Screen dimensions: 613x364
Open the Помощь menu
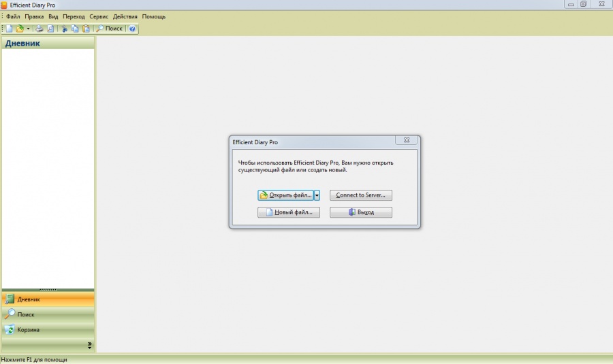coord(154,16)
